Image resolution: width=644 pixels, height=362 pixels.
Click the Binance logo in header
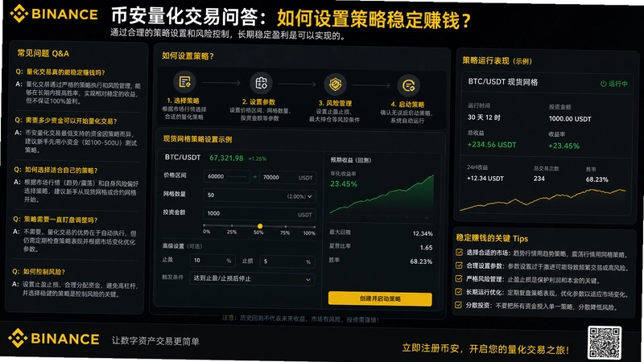tap(54, 14)
